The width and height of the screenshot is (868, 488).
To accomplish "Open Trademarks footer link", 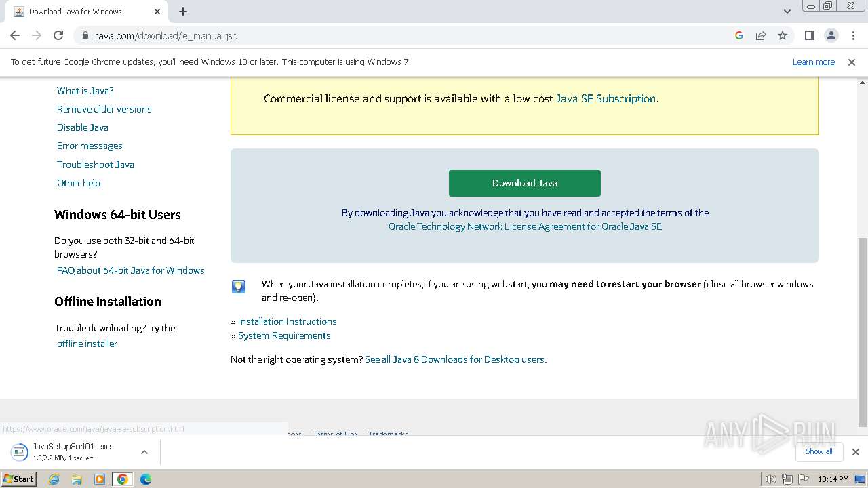I will (x=388, y=434).
